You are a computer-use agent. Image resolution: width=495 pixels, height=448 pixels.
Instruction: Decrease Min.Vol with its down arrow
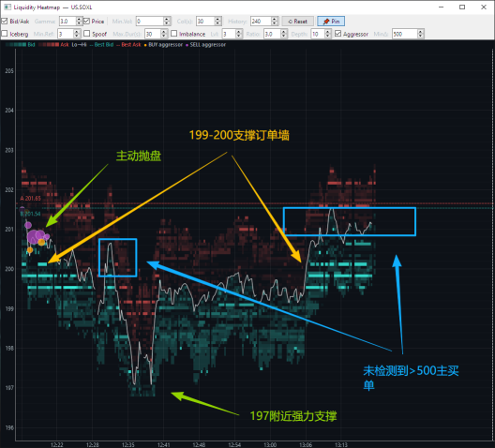tap(167, 23)
